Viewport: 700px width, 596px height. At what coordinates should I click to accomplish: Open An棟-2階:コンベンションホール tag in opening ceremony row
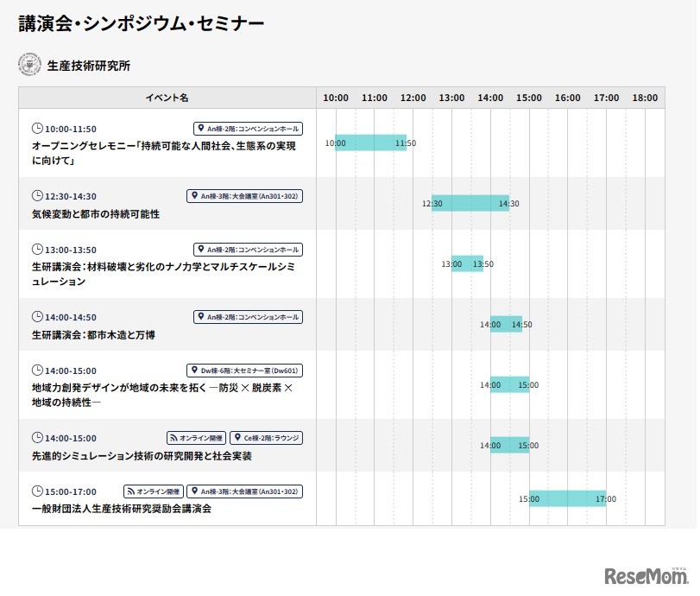pos(248,129)
